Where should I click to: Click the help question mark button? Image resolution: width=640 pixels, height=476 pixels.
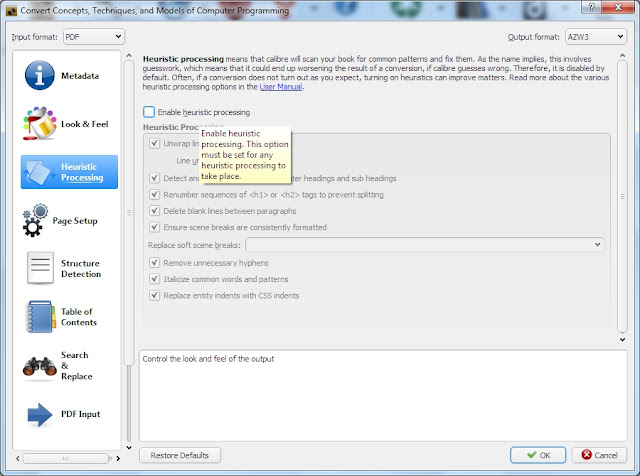pyautogui.click(x=591, y=7)
